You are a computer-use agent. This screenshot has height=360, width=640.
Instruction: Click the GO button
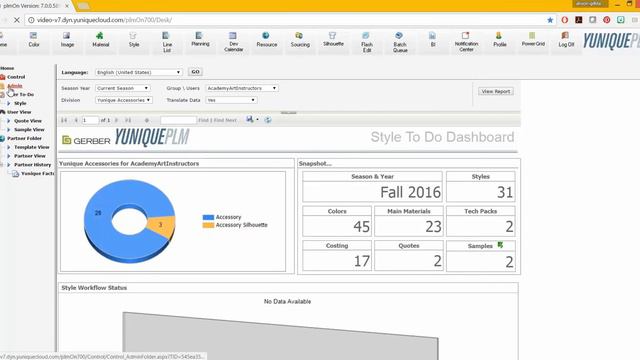(x=196, y=72)
